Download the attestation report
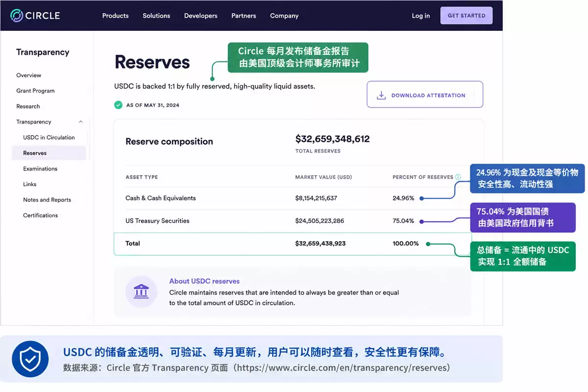588x392 pixels. [x=425, y=95]
